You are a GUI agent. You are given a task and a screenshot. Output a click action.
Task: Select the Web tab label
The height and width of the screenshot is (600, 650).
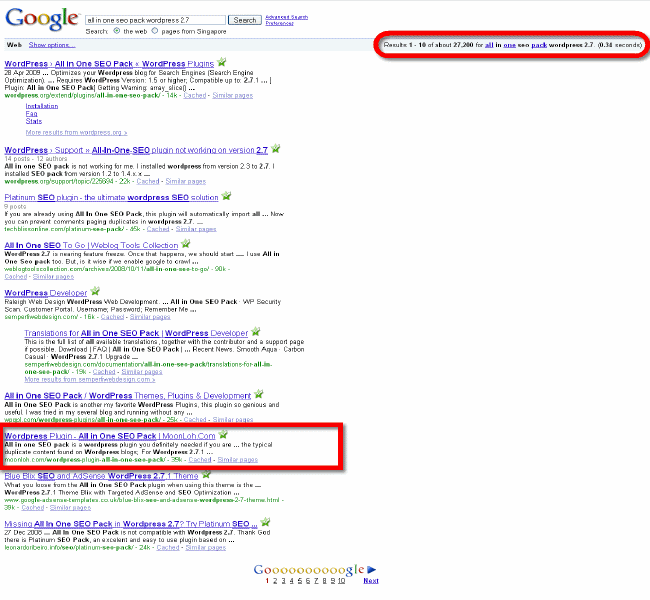point(14,45)
